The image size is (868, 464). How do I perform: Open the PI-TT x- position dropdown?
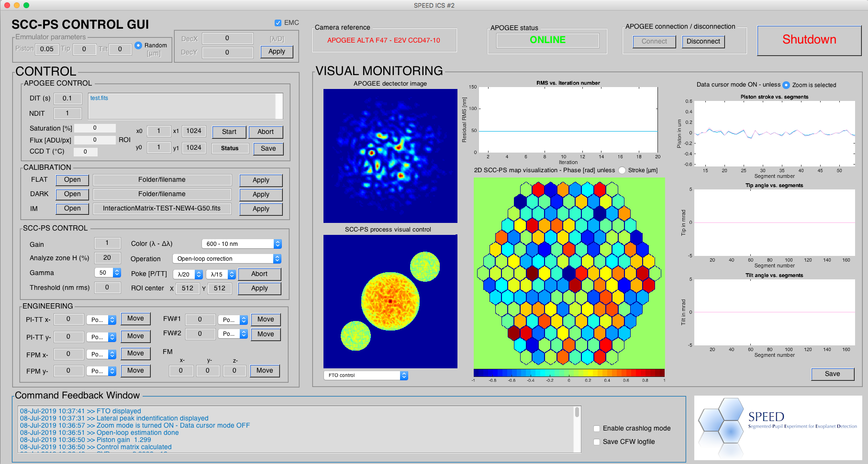coord(101,320)
